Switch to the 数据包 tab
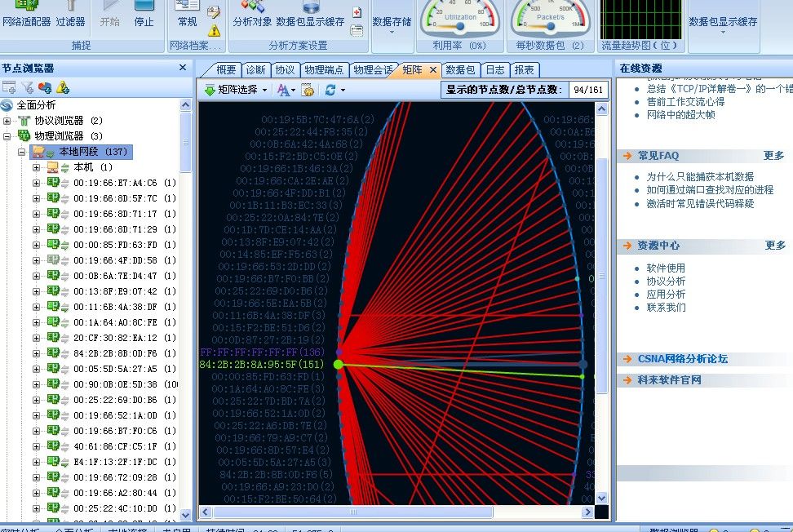Image resolution: width=793 pixels, height=532 pixels. click(460, 70)
